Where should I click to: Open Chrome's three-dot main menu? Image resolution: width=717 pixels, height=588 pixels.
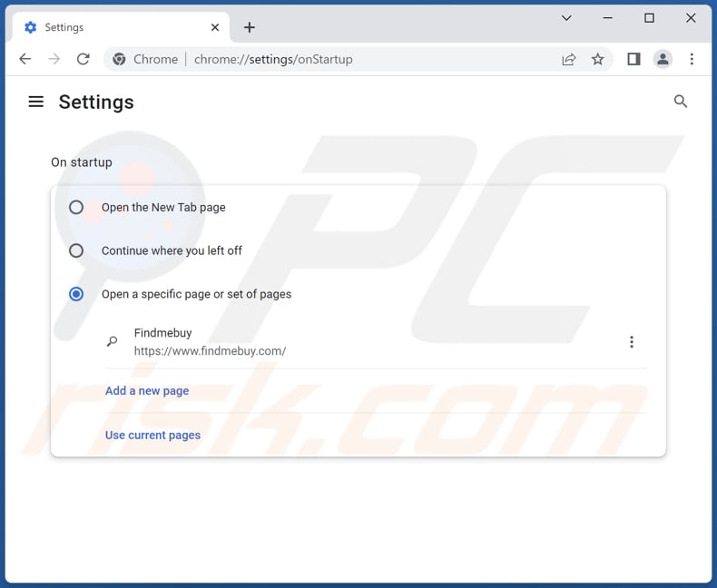pyautogui.click(x=692, y=59)
